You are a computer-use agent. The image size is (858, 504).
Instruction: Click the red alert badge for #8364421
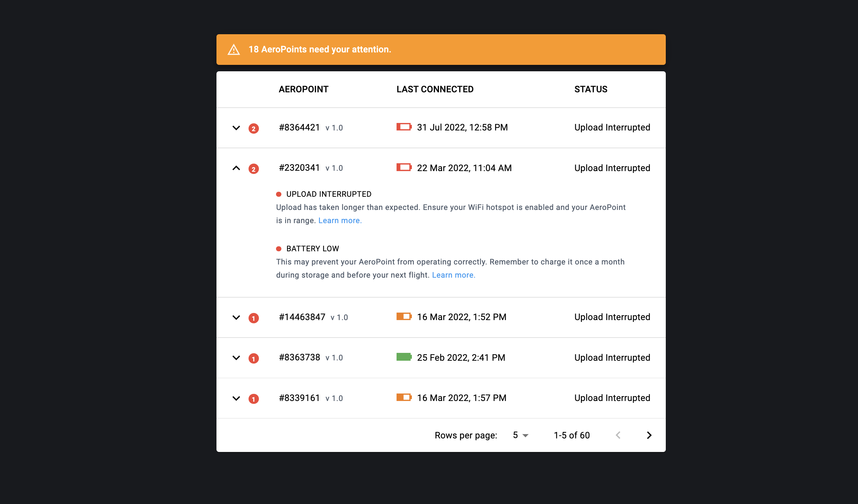[x=254, y=128]
